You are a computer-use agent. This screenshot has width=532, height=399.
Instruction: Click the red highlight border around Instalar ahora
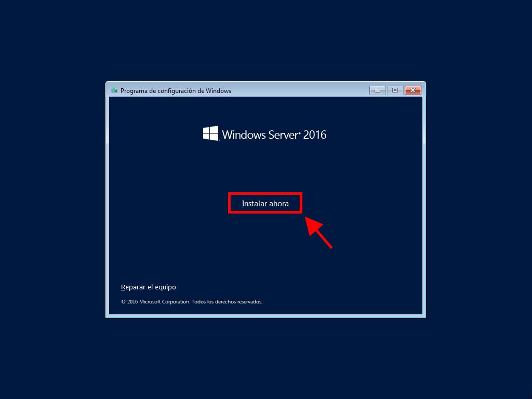pyautogui.click(x=265, y=194)
